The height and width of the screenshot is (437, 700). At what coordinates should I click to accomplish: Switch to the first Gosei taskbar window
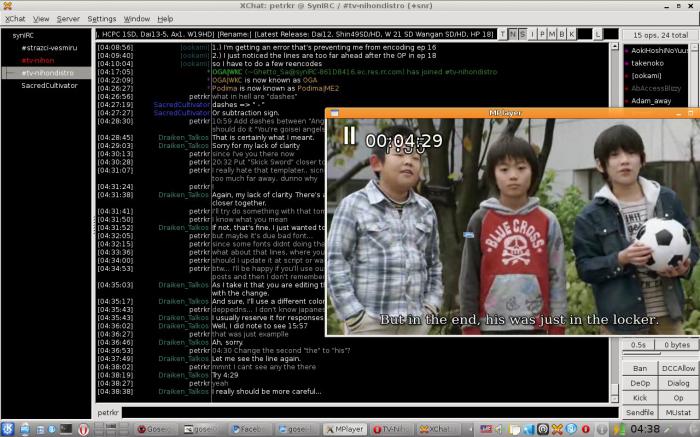pyautogui.click(x=155, y=429)
